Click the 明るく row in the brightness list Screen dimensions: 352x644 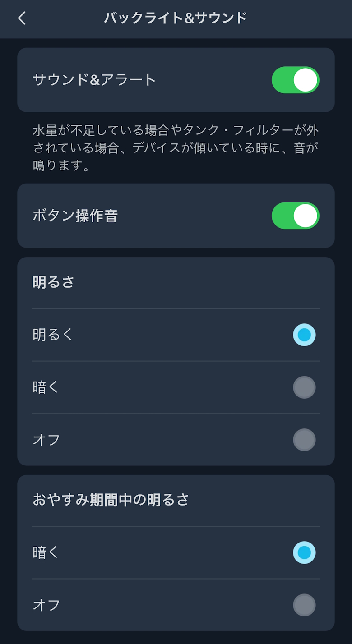[x=176, y=335]
